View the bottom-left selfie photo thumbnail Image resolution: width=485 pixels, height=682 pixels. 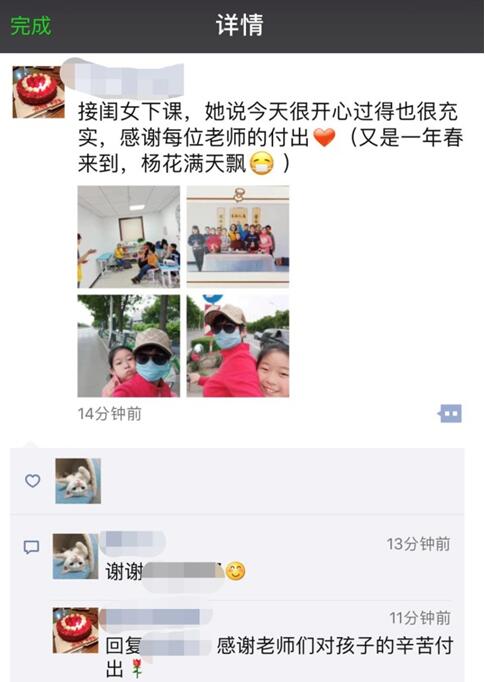point(129,346)
